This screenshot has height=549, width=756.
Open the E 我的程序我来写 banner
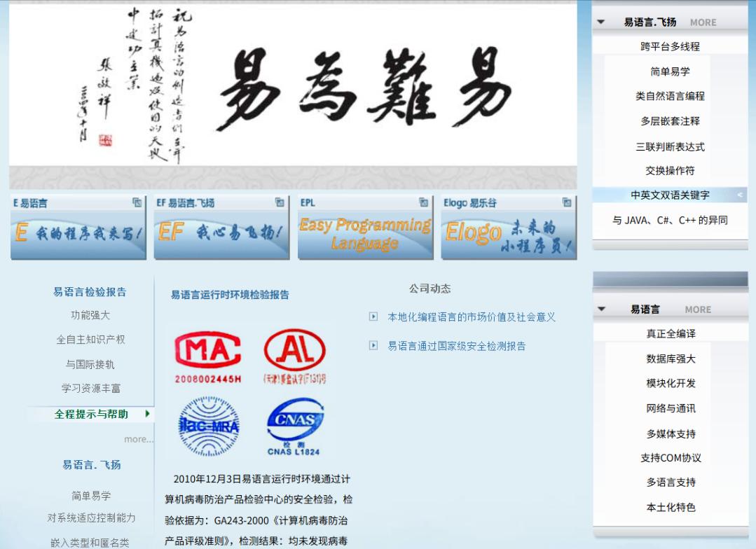point(78,235)
